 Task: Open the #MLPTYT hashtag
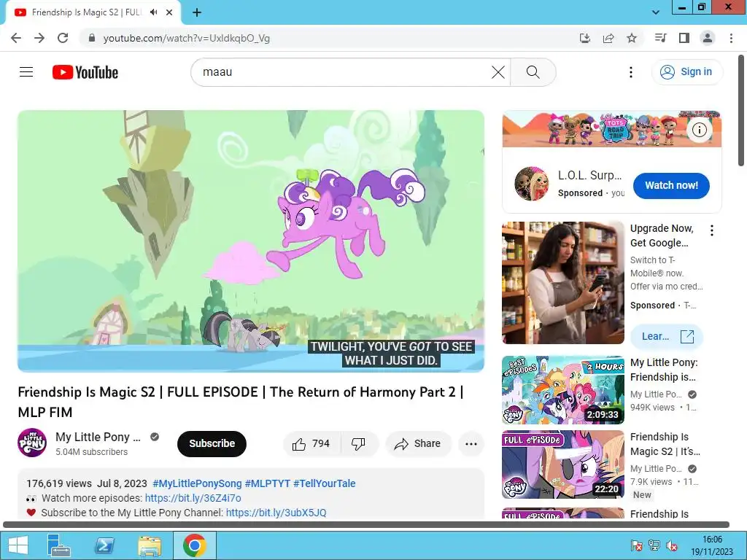click(x=267, y=483)
